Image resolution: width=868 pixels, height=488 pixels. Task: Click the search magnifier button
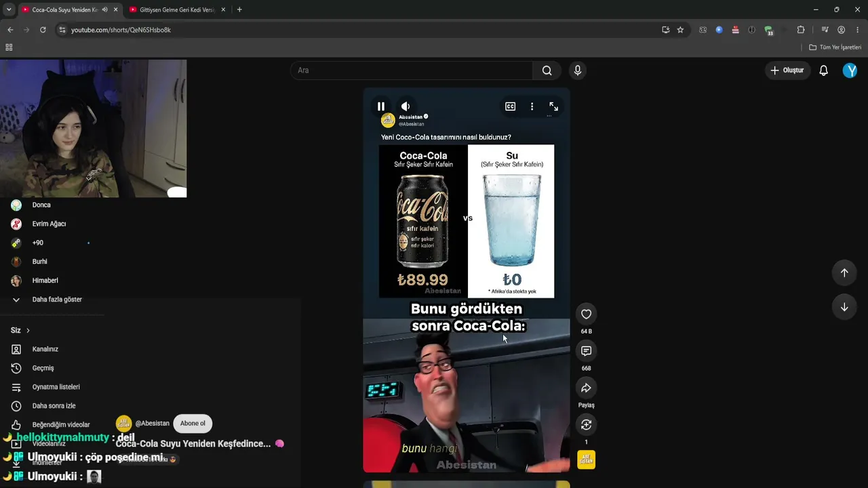click(x=547, y=70)
